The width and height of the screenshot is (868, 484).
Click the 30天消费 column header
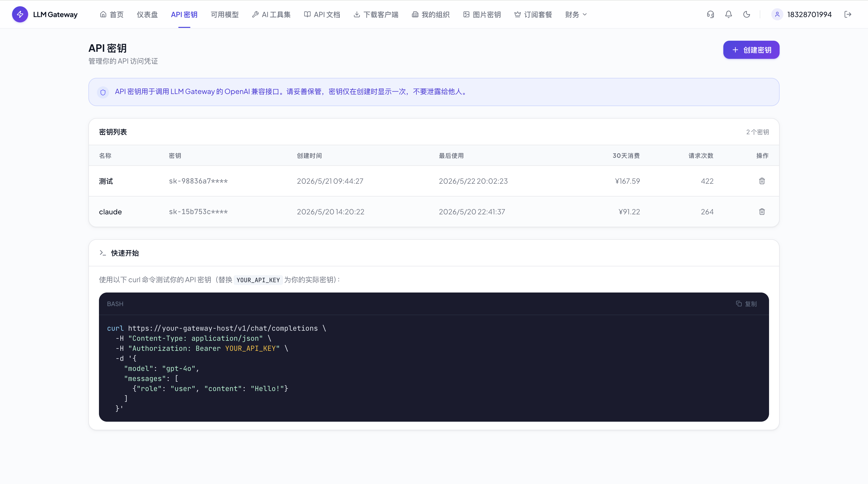[626, 156]
